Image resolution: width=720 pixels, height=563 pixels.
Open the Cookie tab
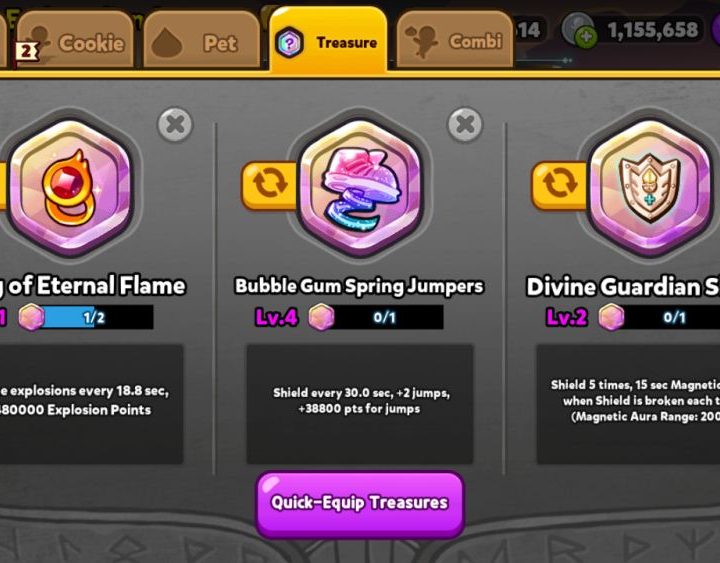[76, 40]
